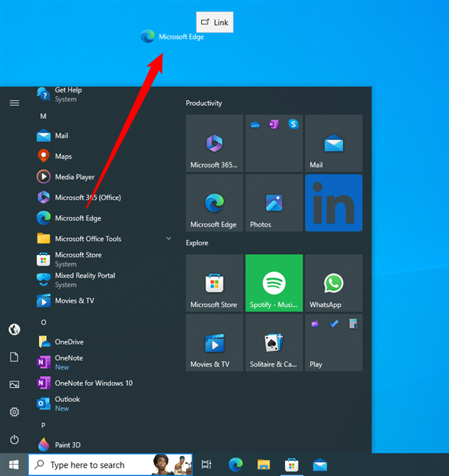449x476 pixels.
Task: Expand the Start menu hamburger
Action: (14, 104)
